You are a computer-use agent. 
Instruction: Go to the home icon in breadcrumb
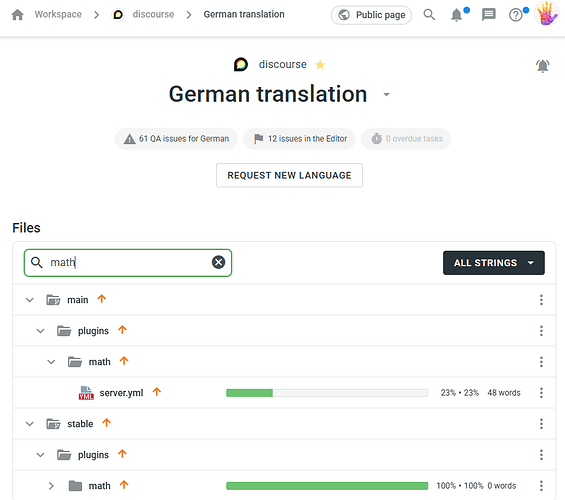[x=17, y=15]
